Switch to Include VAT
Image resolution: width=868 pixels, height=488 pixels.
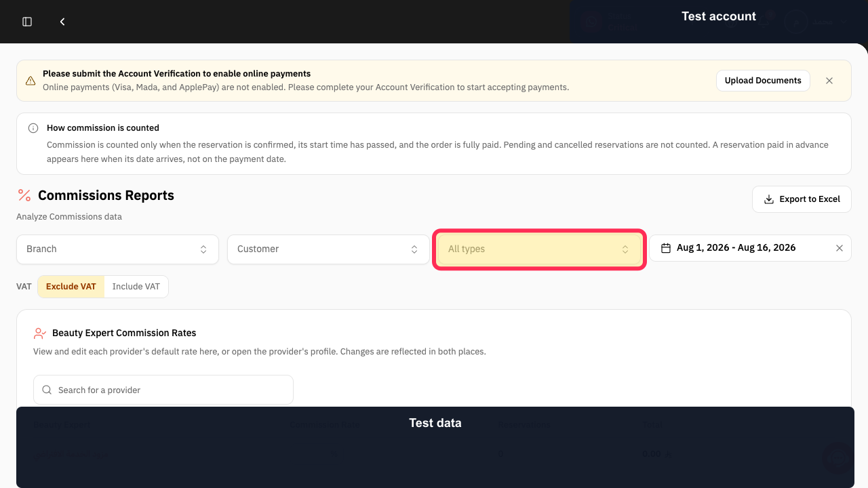136,287
